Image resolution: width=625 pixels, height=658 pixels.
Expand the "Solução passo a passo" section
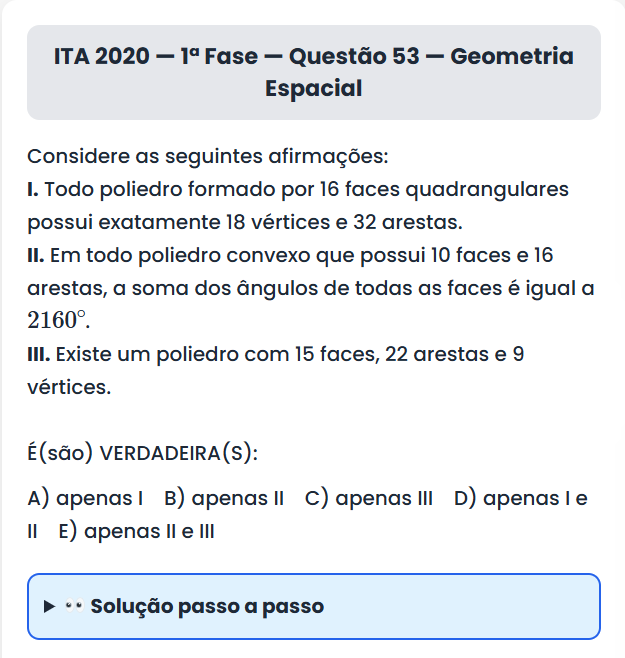tap(313, 606)
